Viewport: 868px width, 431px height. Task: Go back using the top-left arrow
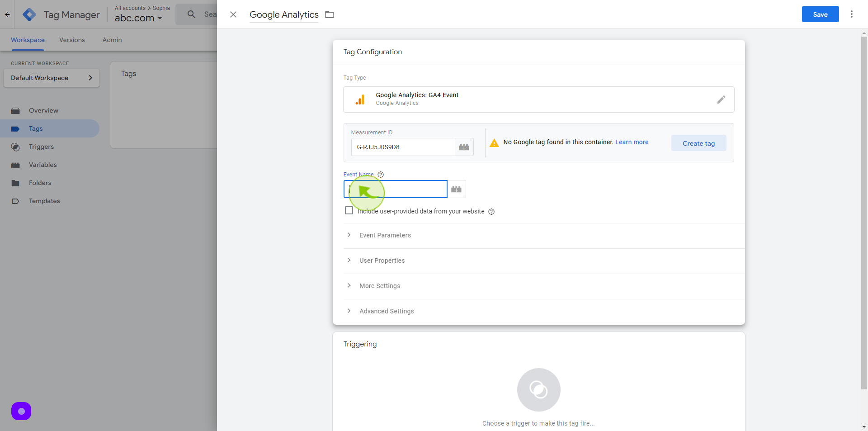point(7,14)
